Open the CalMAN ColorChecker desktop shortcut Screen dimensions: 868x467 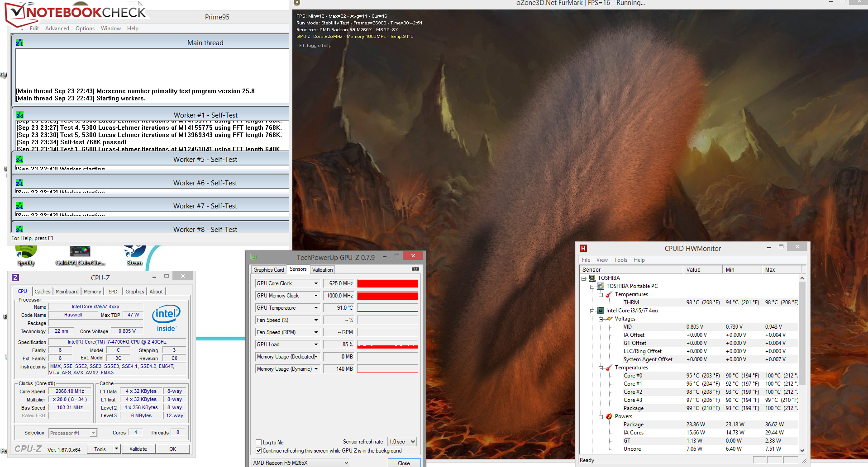80,255
